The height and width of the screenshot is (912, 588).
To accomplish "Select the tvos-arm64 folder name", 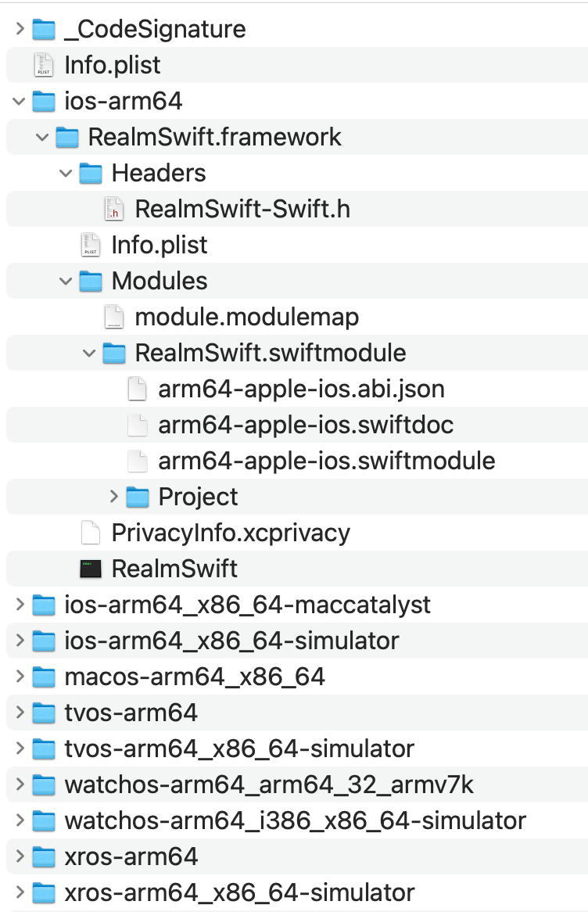I will point(131,713).
